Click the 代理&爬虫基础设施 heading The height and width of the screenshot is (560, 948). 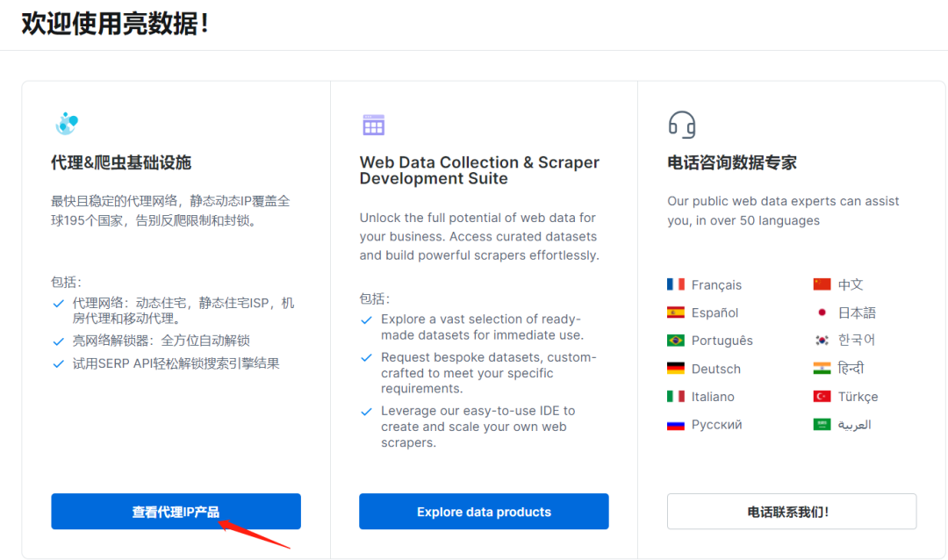point(121,162)
